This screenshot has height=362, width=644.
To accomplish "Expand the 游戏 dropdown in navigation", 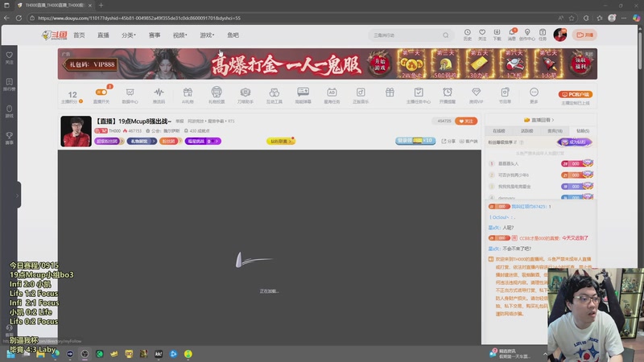I will pyautogui.click(x=207, y=35).
